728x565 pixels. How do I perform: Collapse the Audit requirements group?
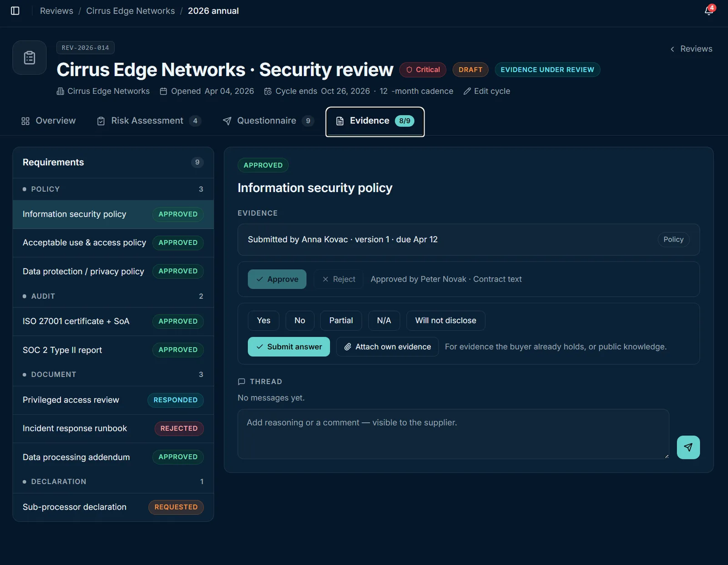click(113, 296)
